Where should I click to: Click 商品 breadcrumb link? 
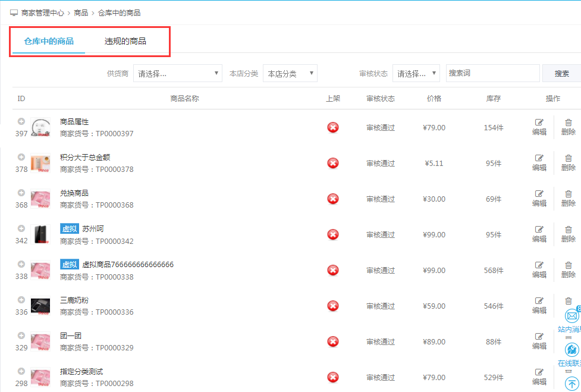pos(81,12)
